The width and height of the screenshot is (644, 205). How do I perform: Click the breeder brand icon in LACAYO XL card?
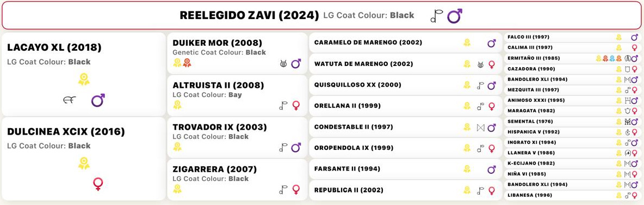(x=70, y=100)
